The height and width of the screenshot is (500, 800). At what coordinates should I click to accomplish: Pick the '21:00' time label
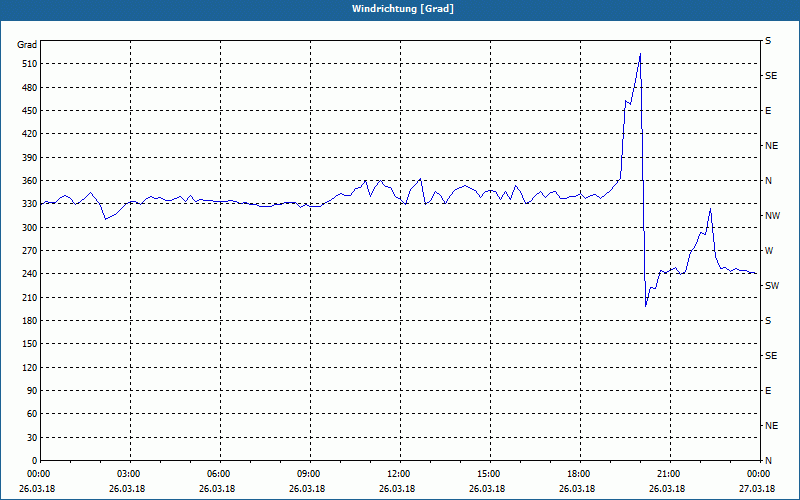pyautogui.click(x=669, y=474)
